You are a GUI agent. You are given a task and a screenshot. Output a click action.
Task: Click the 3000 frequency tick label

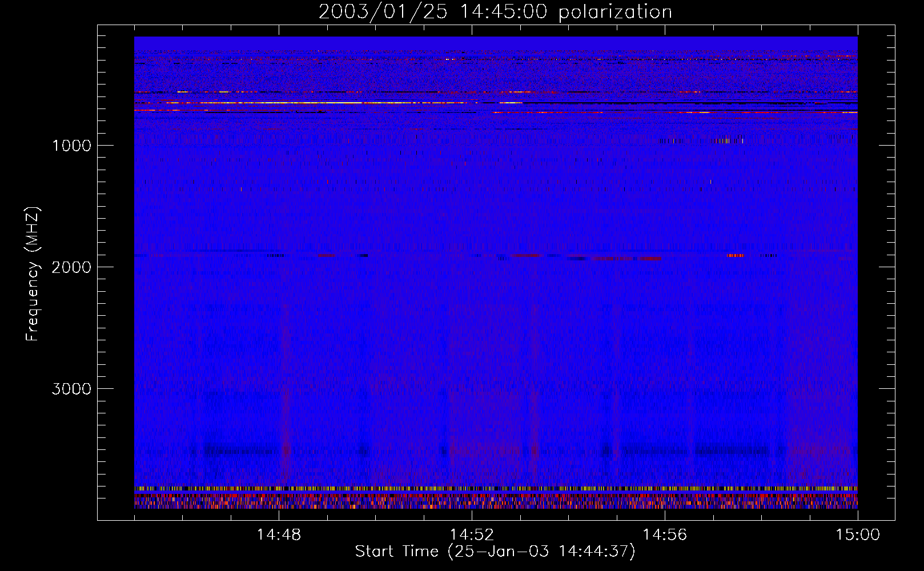71,389
